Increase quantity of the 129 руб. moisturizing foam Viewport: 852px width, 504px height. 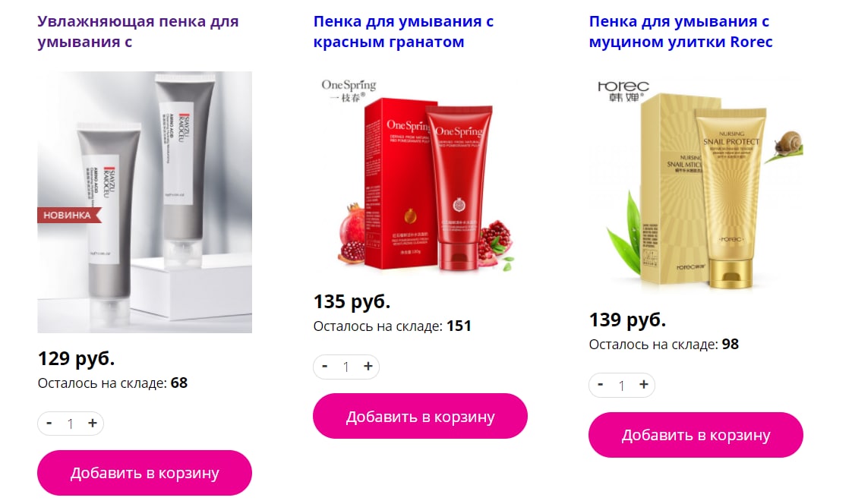point(93,423)
